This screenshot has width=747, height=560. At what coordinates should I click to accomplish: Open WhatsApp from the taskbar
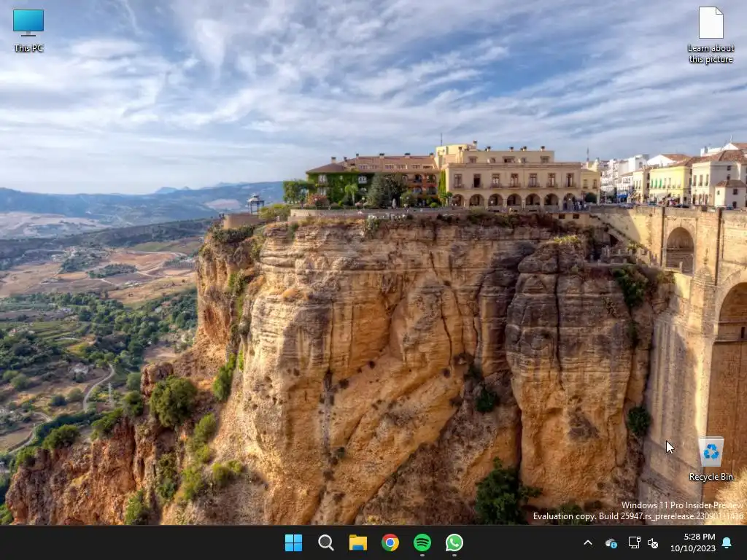coord(454,542)
